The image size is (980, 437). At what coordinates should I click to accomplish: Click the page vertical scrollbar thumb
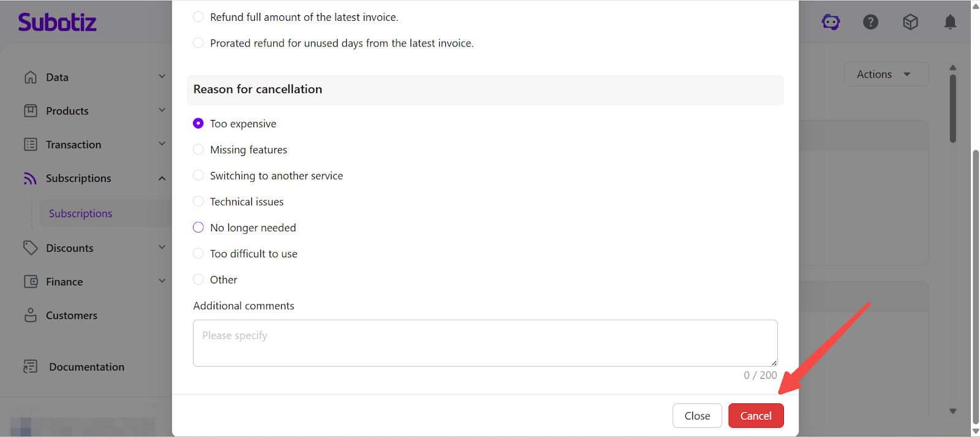976,288
